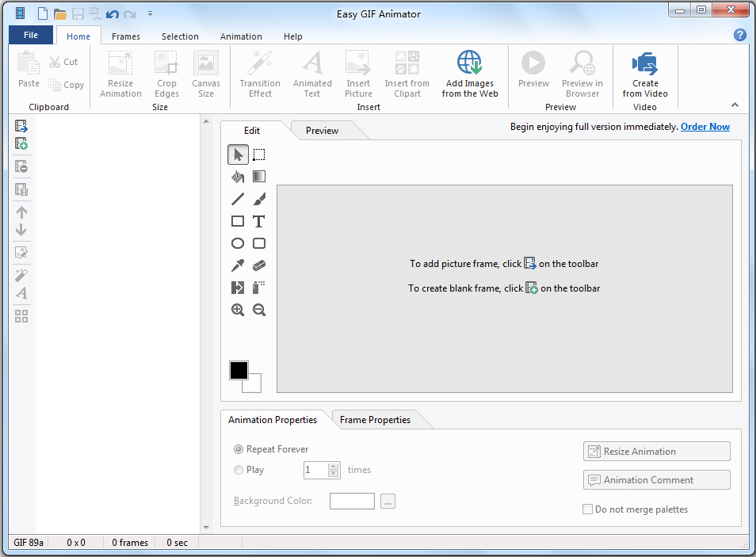Select the Home ribbon tab
The image size is (756, 557).
click(78, 36)
